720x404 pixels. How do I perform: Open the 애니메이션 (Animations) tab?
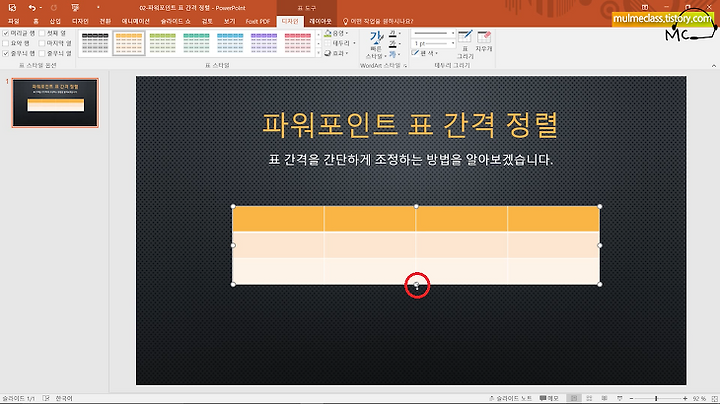coord(135,21)
